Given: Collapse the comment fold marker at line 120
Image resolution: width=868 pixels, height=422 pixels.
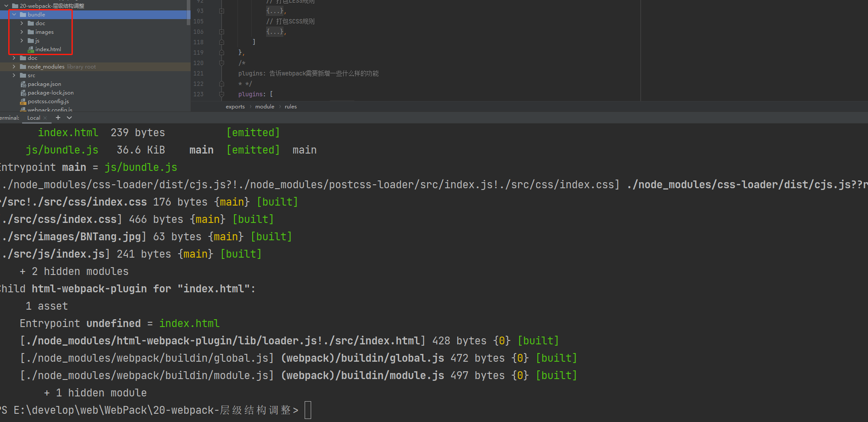Looking at the screenshot, I should point(221,63).
